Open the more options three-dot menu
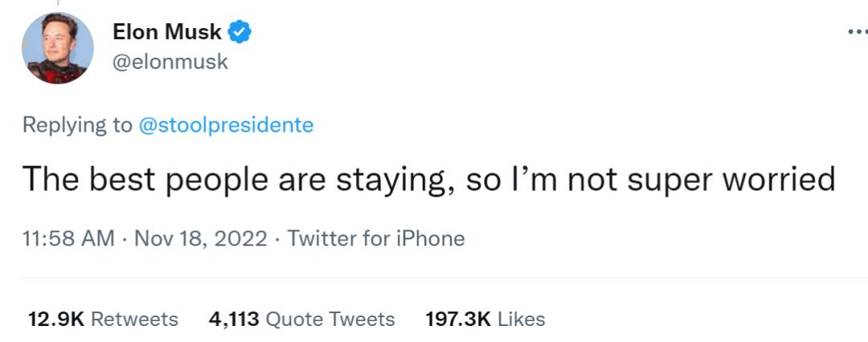Viewport: 868px width, 342px height. pos(857,33)
